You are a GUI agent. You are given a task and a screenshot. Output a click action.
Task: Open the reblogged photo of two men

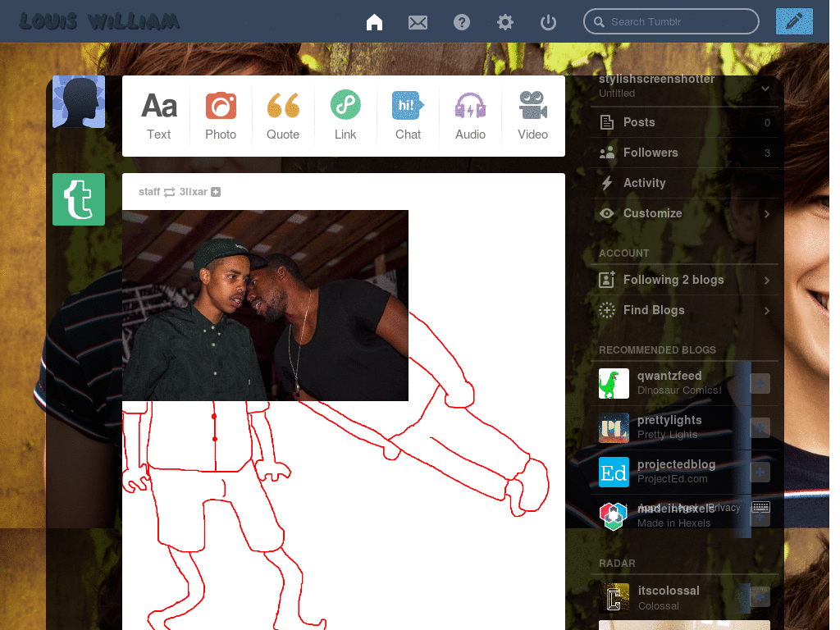pos(265,305)
